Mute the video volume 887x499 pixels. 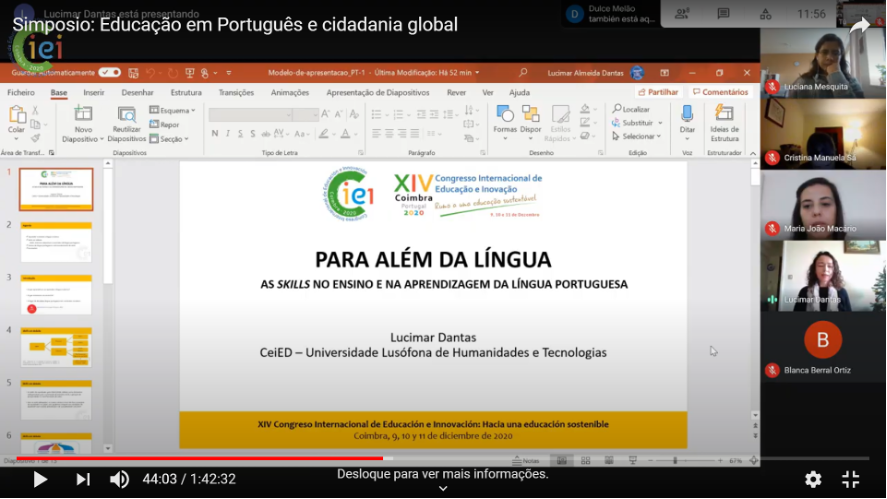coord(119,479)
